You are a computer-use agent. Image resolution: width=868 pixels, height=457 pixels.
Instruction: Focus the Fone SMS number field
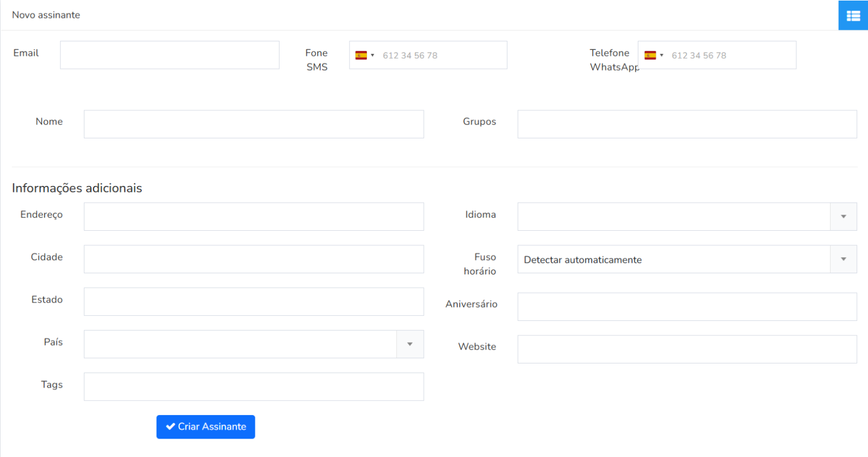tap(428, 55)
